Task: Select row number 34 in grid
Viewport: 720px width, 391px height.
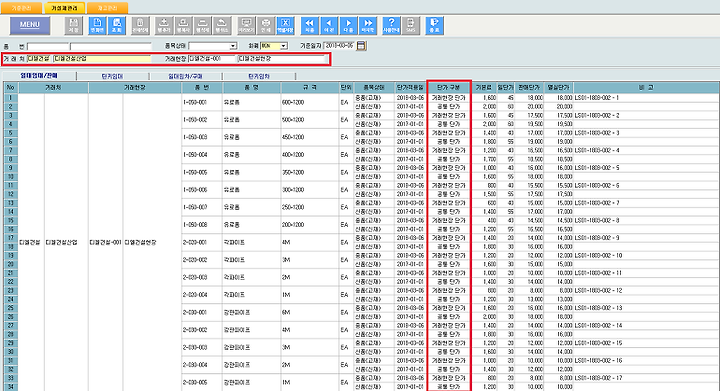Action: click(11, 387)
